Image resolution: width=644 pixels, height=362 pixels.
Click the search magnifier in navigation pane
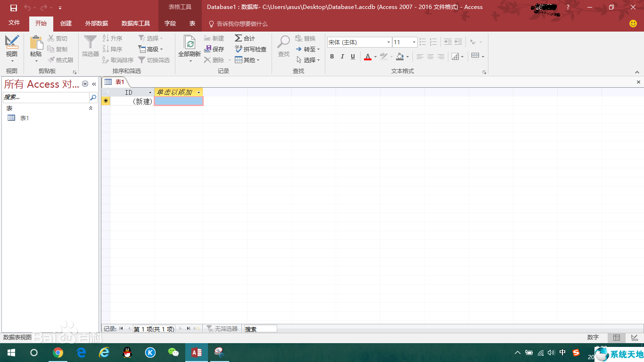(x=93, y=97)
